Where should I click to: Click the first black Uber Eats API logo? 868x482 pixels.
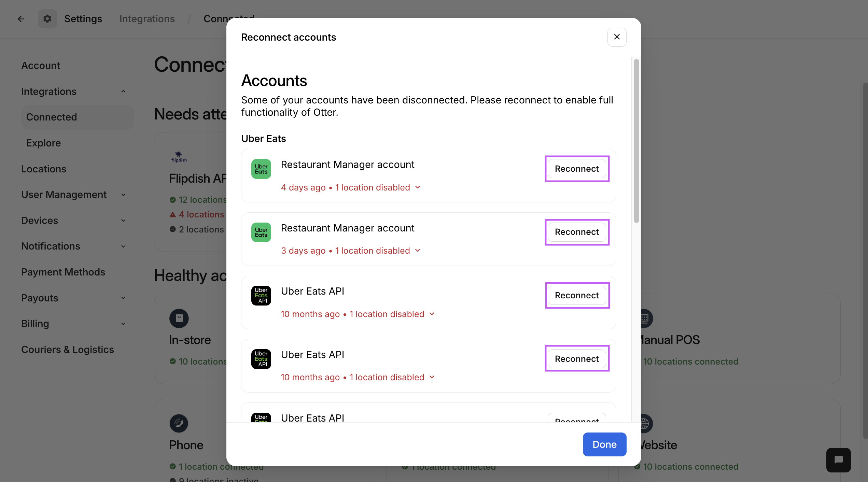[261, 296]
